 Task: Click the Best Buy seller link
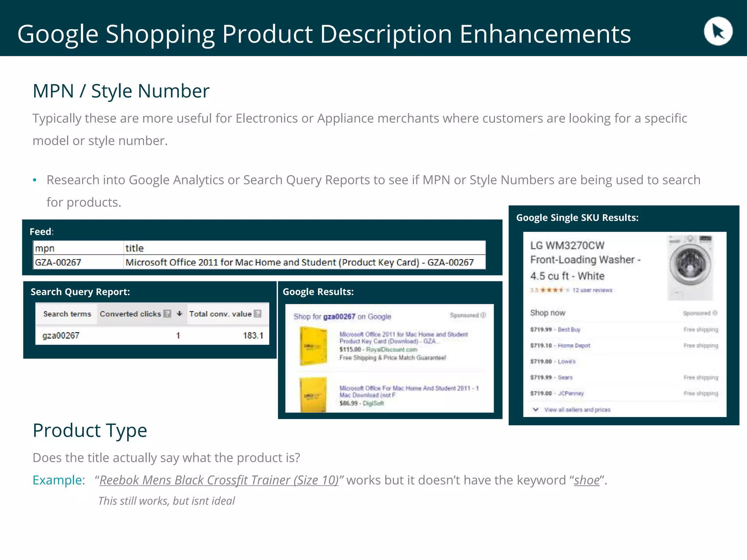(569, 330)
